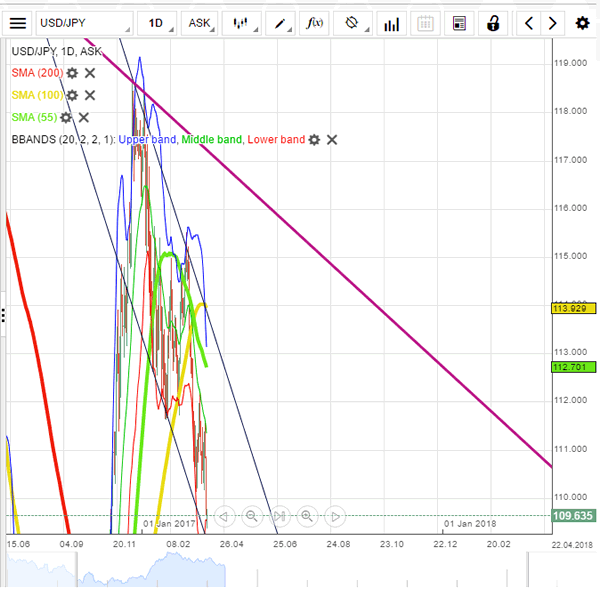Screen dimensions: 600x589
Task: Navigate to previous chart with left arrow
Action: point(529,23)
